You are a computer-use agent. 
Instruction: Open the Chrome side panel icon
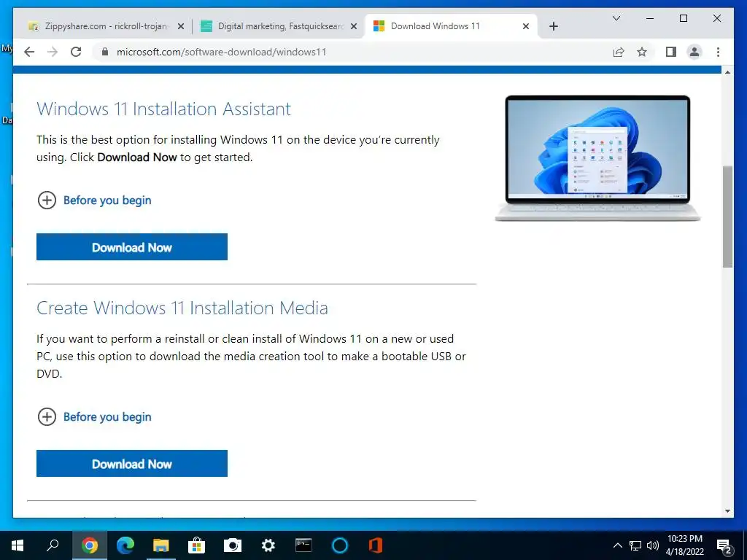click(671, 52)
